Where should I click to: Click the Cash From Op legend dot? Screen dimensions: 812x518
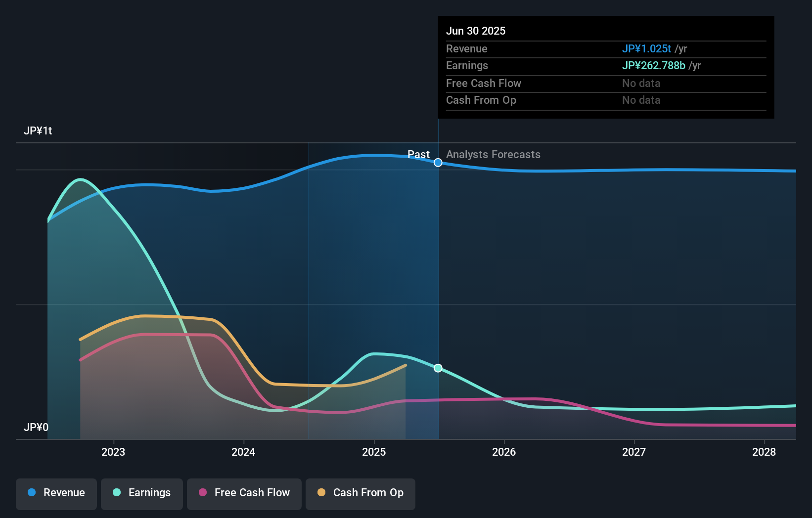tap(322, 493)
